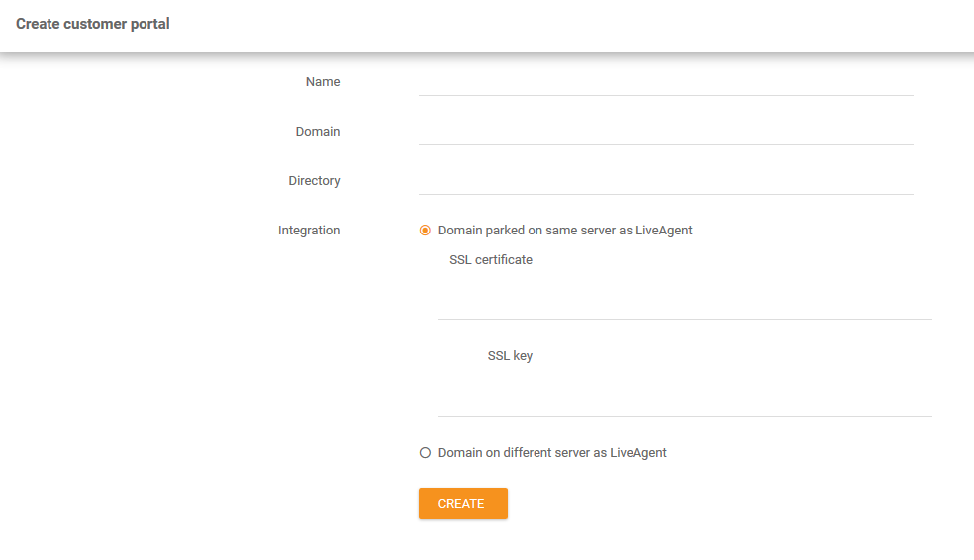
Task: Focus the Name input field
Action: 665,83
